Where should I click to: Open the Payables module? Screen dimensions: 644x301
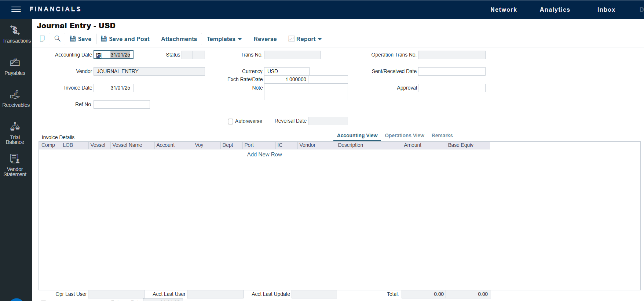[15, 67]
